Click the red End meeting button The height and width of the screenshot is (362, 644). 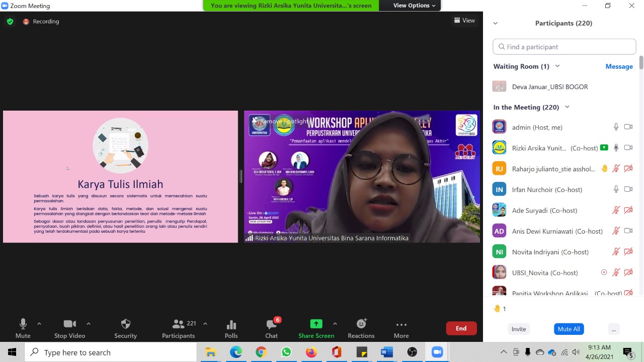pos(461,328)
